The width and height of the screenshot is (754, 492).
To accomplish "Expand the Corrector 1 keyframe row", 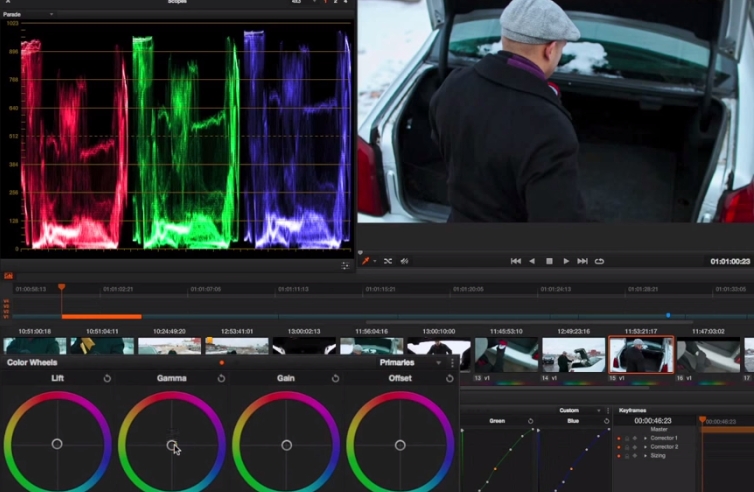I will (x=645, y=438).
